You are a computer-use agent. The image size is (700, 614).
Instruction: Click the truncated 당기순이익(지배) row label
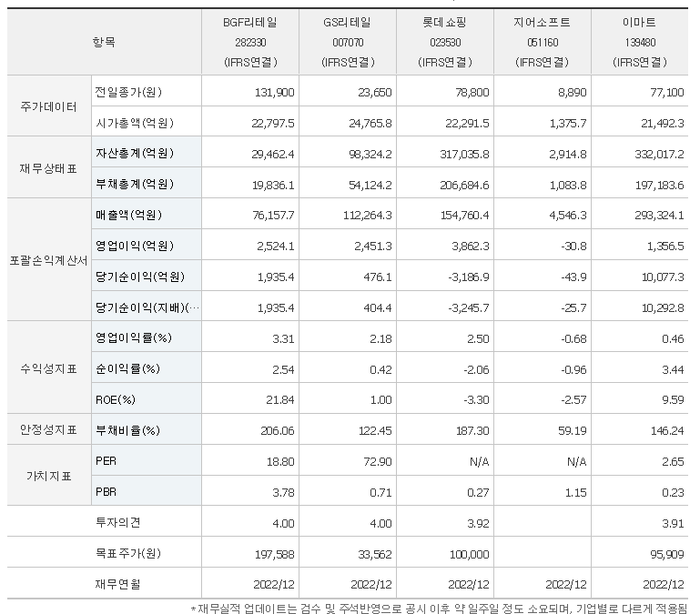tap(147, 307)
